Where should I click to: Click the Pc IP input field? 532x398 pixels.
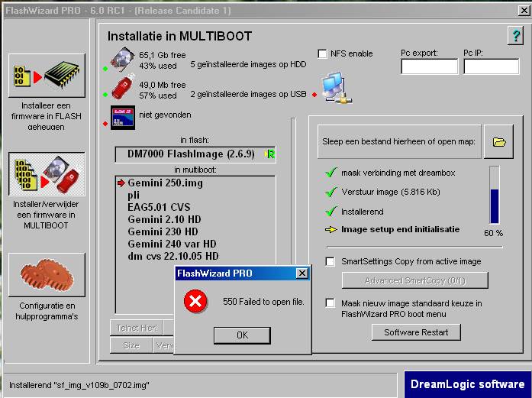[492, 66]
